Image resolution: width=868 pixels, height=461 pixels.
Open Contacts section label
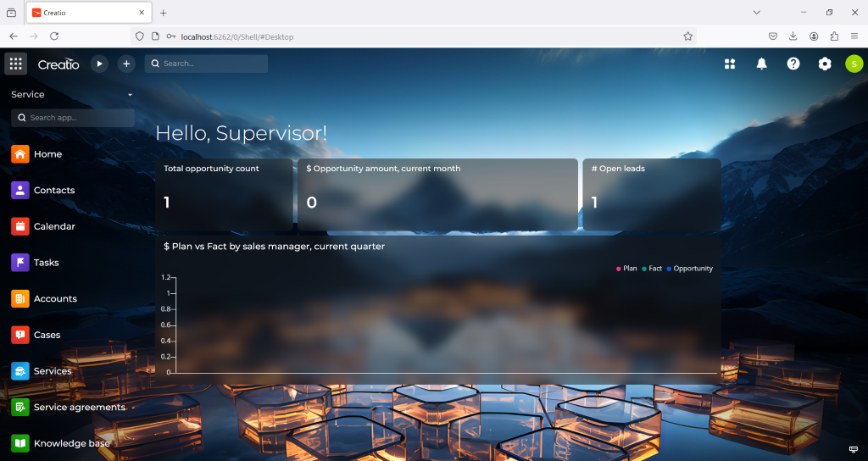pyautogui.click(x=54, y=191)
